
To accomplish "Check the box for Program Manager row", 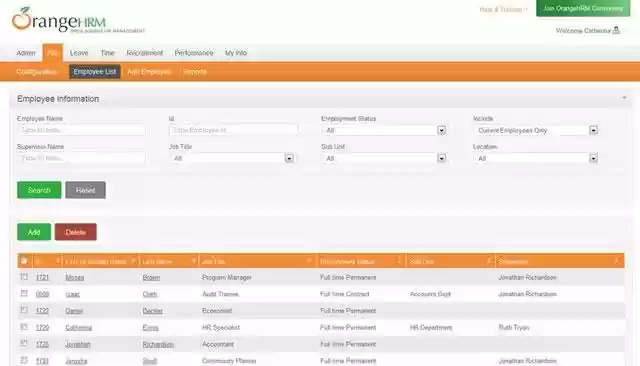I will click(24, 277).
